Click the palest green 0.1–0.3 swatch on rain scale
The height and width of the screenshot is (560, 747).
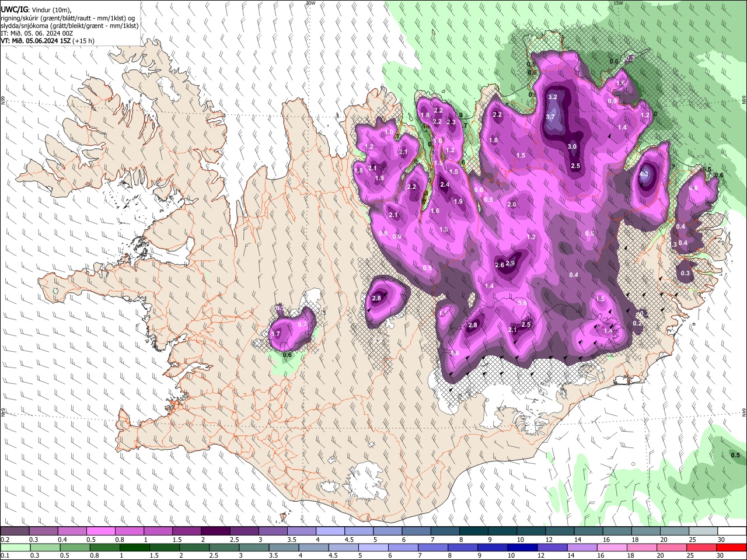pyautogui.click(x=15, y=548)
